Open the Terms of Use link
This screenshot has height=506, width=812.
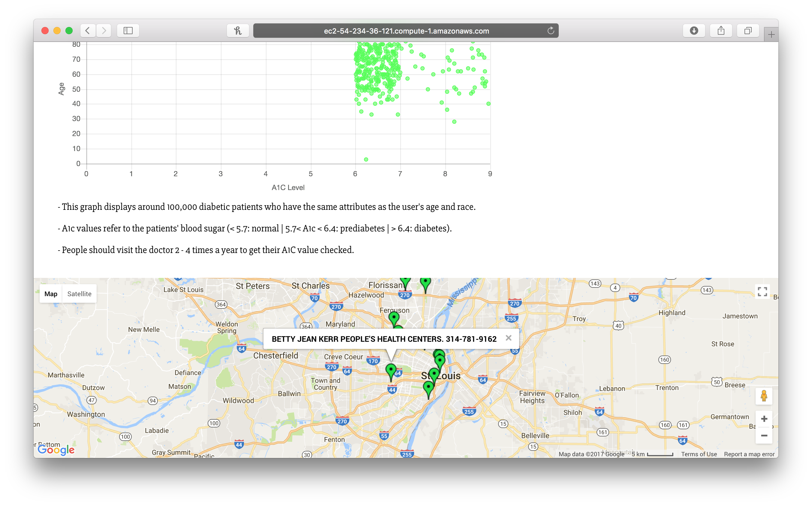[x=699, y=454]
